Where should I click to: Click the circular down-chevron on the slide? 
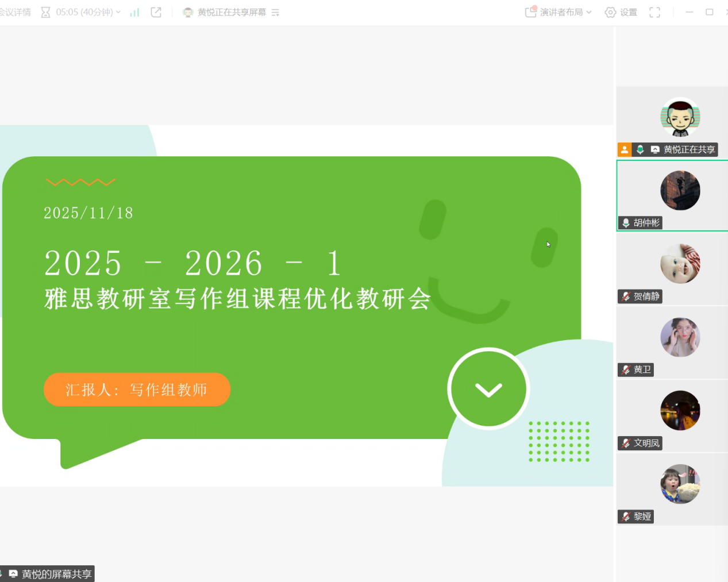pos(488,389)
